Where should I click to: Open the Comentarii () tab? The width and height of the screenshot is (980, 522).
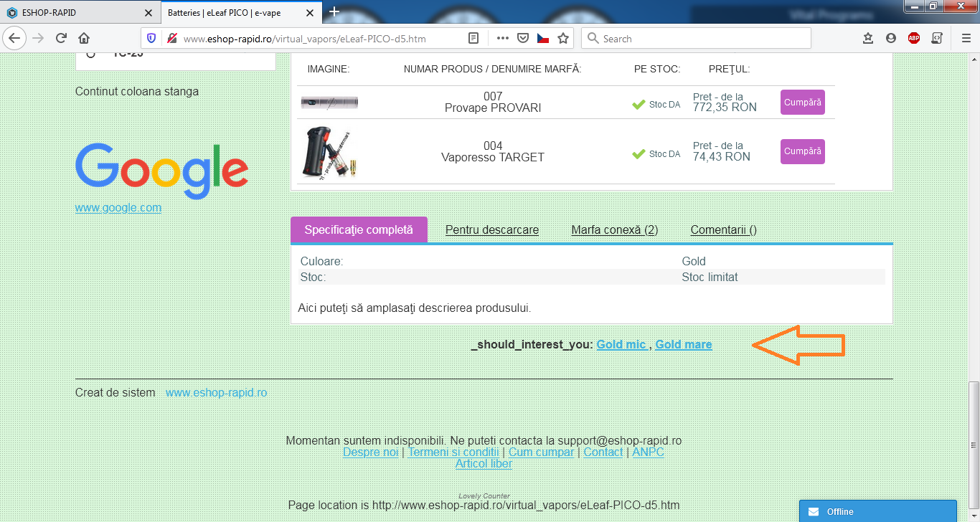coord(724,230)
